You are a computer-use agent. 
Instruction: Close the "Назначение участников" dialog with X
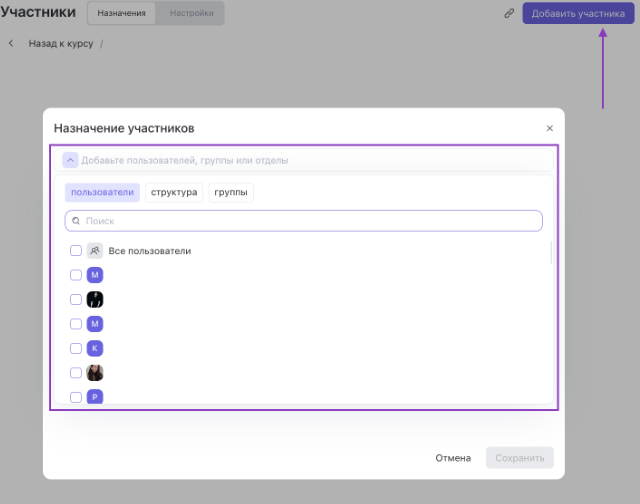(549, 129)
